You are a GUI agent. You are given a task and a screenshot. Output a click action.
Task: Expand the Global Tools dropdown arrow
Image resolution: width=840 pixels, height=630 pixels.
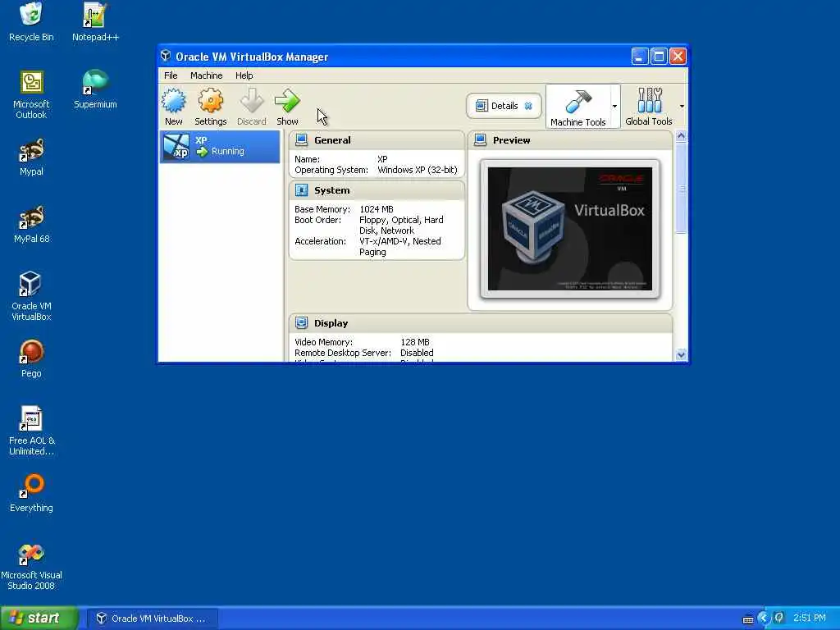682,106
